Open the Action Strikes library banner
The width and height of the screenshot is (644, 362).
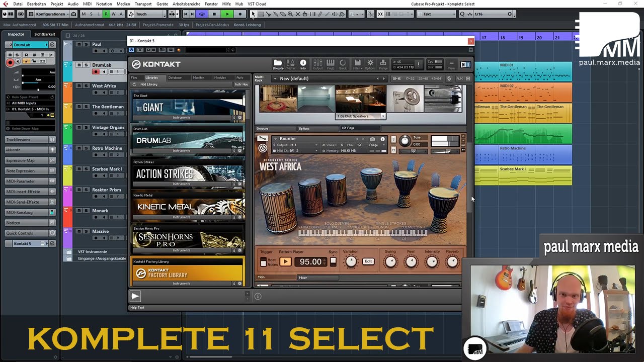coord(188,173)
